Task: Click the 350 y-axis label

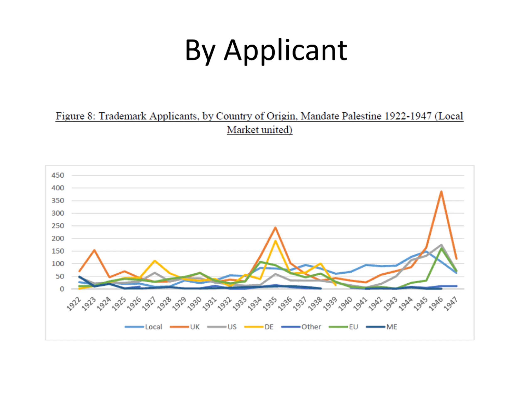Action: (58, 201)
